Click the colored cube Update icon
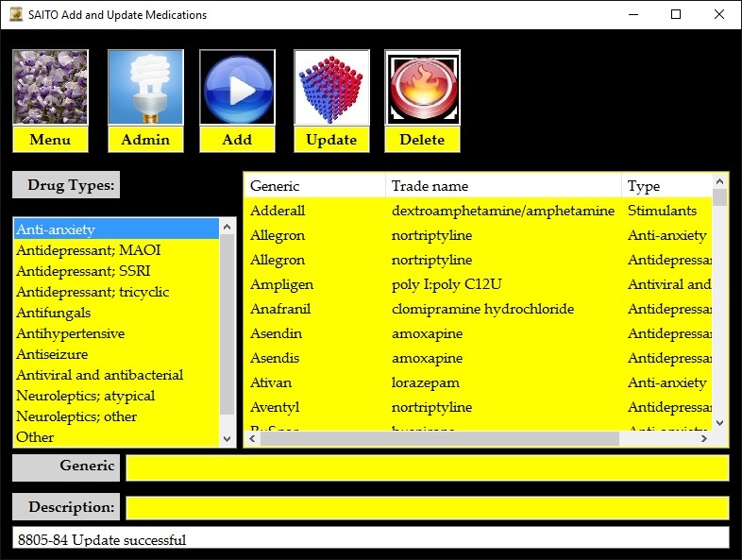The height and width of the screenshot is (560, 742). [331, 87]
